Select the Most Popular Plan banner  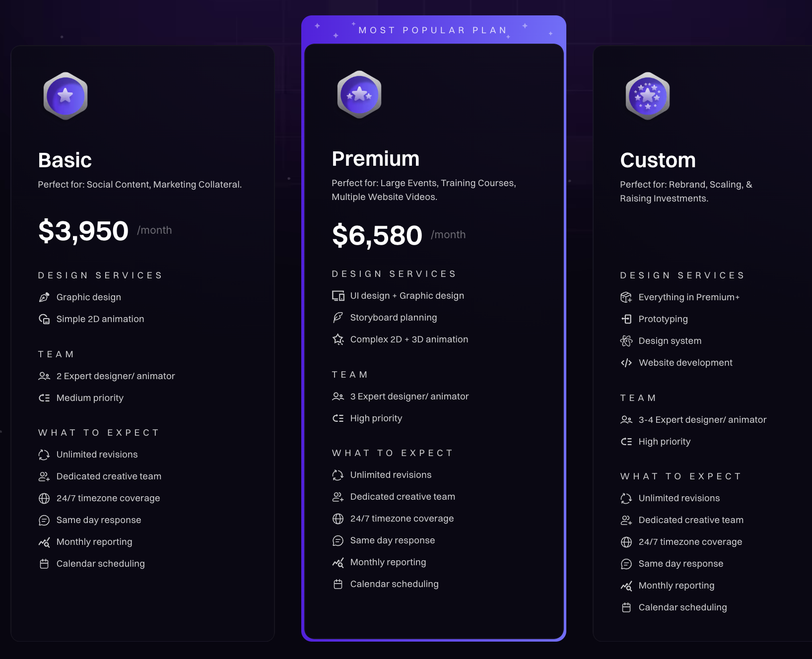tap(434, 30)
